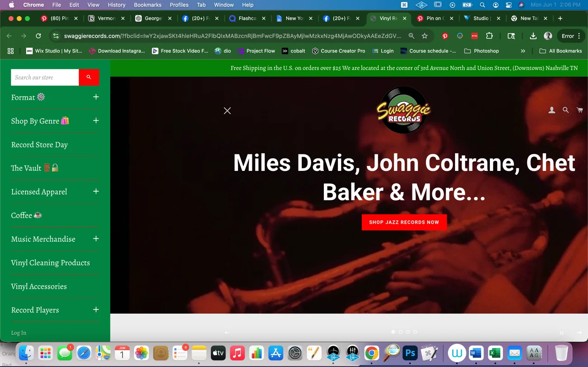
Task: Go to the previous slide with the left arrow
Action: coord(227,333)
